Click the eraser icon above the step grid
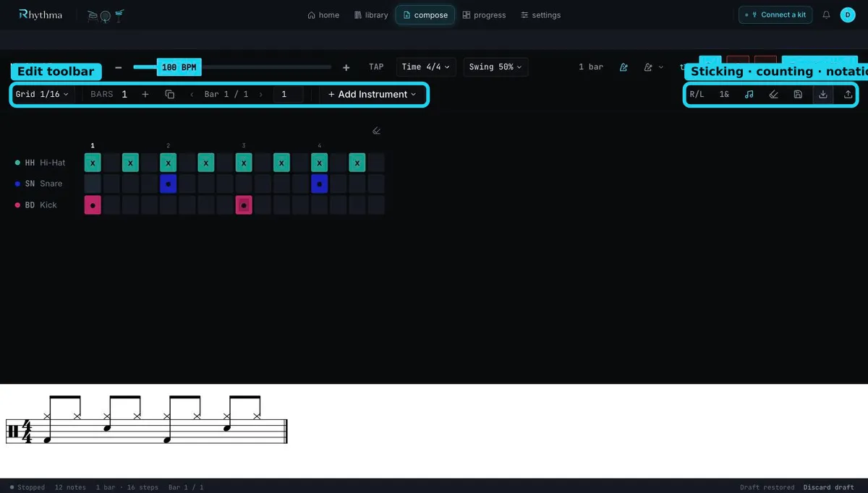 (x=377, y=131)
